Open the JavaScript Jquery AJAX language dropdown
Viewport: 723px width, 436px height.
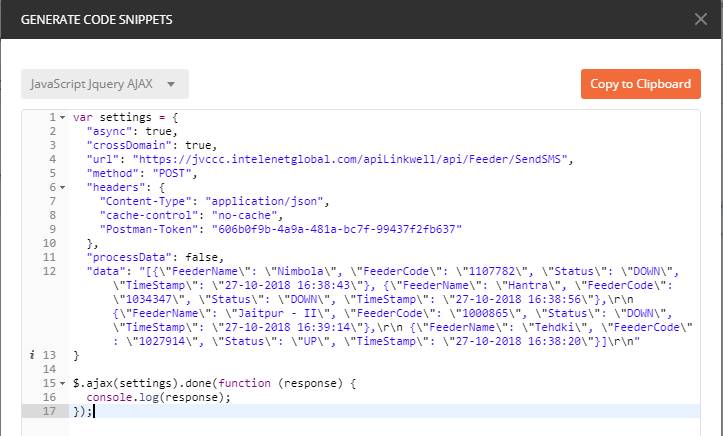[x=105, y=84]
